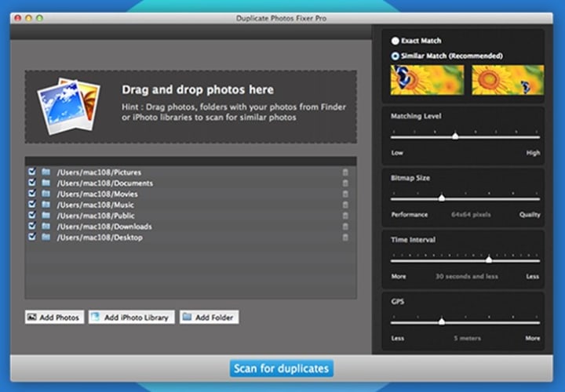Remove the Desktop folder using trash icon
The width and height of the screenshot is (565, 392).
[345, 238]
